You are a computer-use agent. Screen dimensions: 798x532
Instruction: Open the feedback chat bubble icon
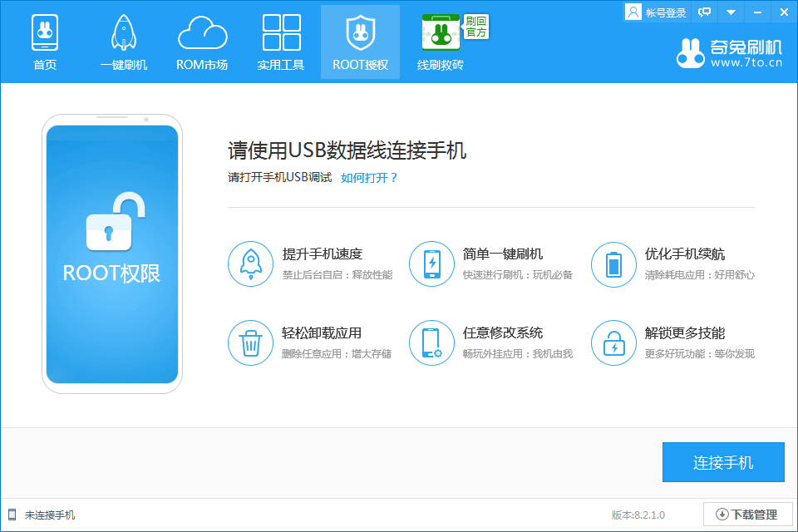[704, 12]
